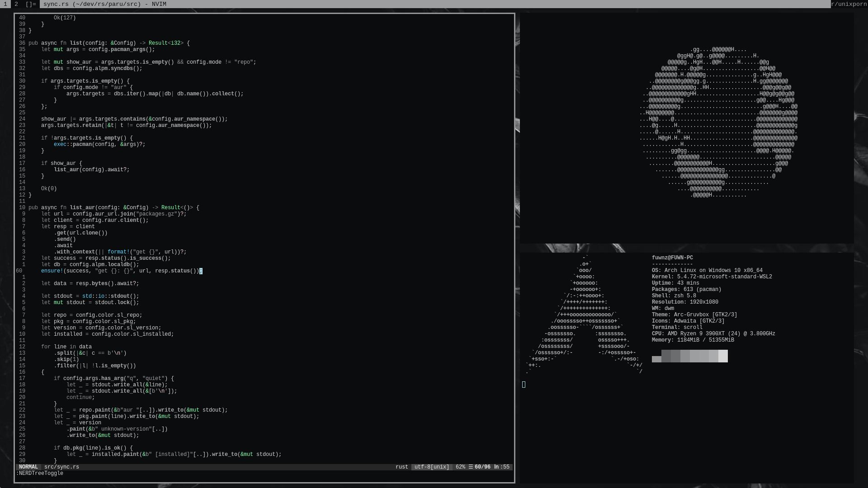Click the line-count icon showing 60/96

481,467
